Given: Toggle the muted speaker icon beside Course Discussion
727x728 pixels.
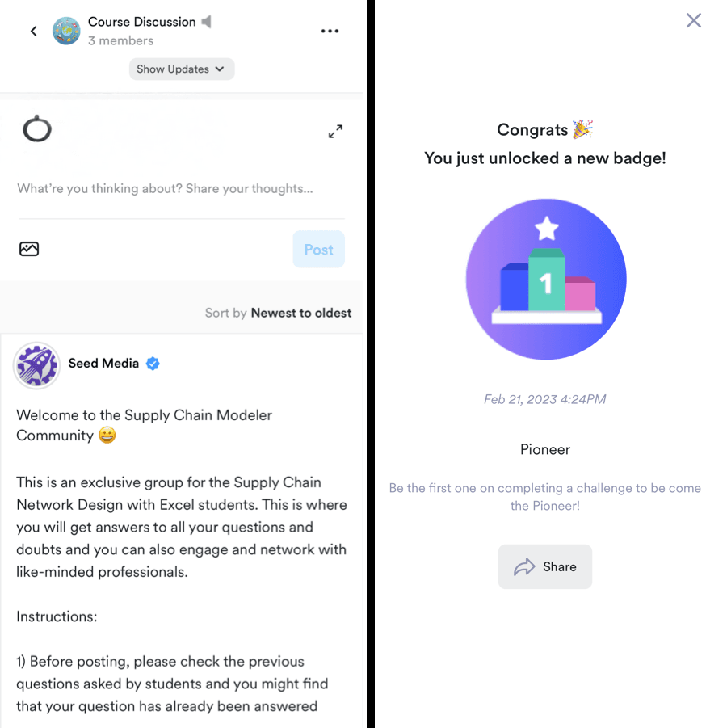Looking at the screenshot, I should coord(206,22).
